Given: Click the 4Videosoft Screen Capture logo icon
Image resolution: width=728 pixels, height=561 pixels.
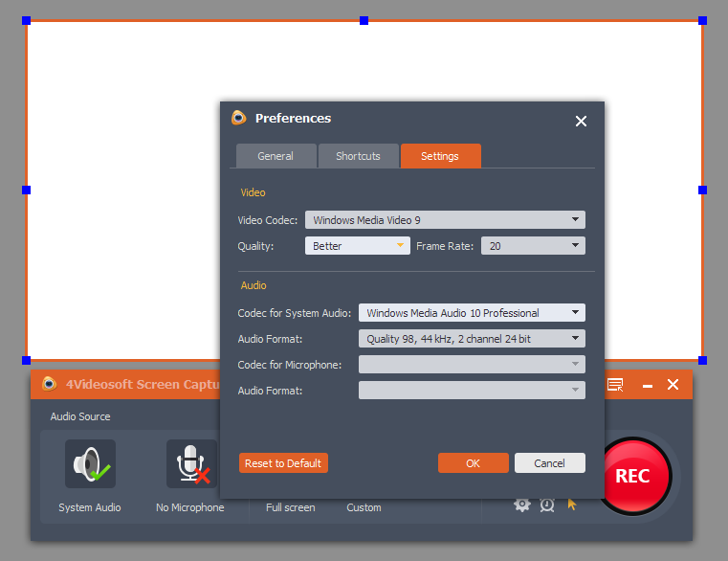Looking at the screenshot, I should point(49,384).
